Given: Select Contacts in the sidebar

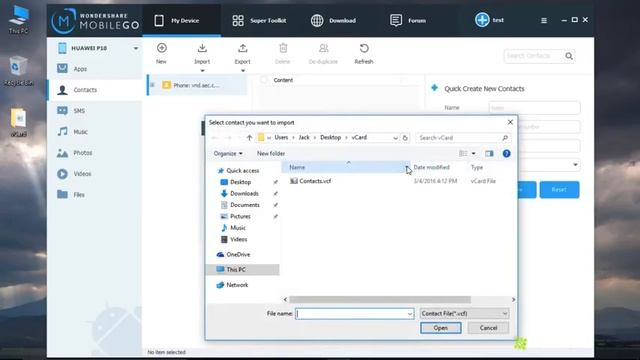Looking at the screenshot, I should tap(95, 90).
